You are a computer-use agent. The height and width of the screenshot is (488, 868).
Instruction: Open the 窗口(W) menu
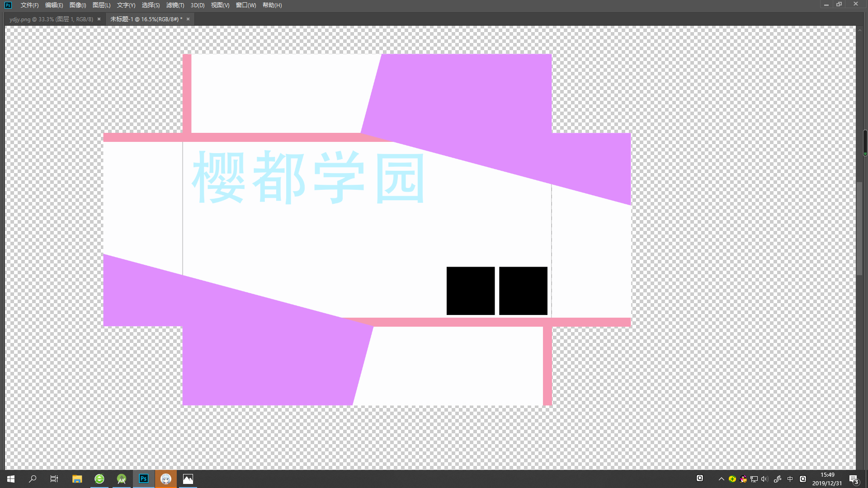[x=246, y=5]
